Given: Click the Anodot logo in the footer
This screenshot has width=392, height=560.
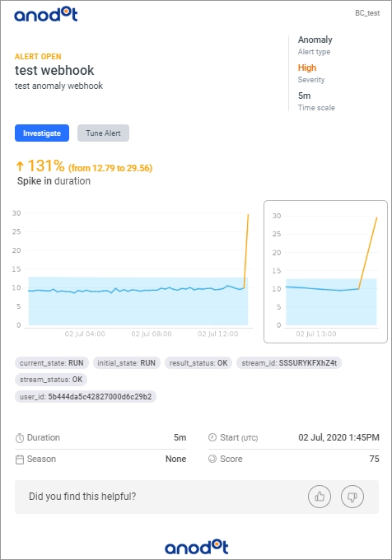Looking at the screenshot, I should pyautogui.click(x=196, y=547).
